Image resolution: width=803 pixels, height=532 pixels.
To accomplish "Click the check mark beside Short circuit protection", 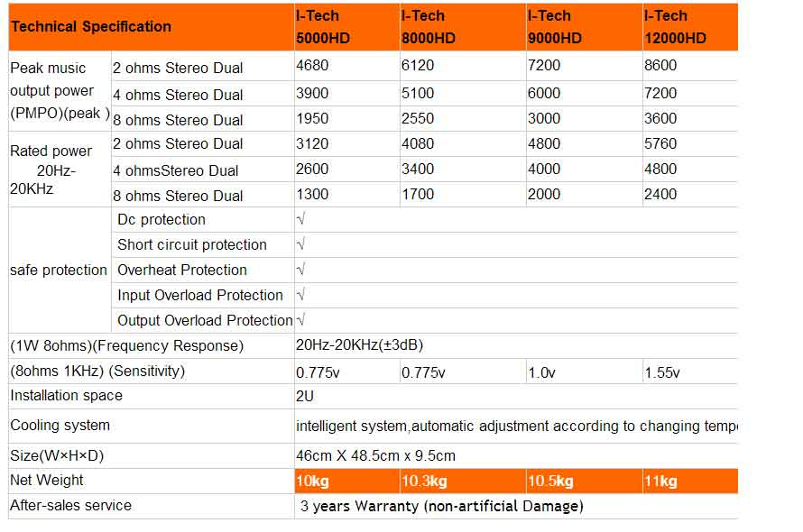I will tap(300, 244).
